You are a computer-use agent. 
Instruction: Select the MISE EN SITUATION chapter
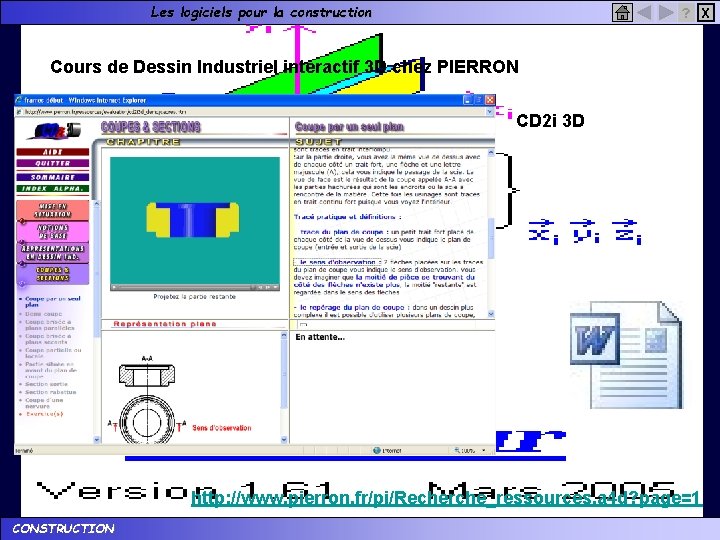(53, 211)
